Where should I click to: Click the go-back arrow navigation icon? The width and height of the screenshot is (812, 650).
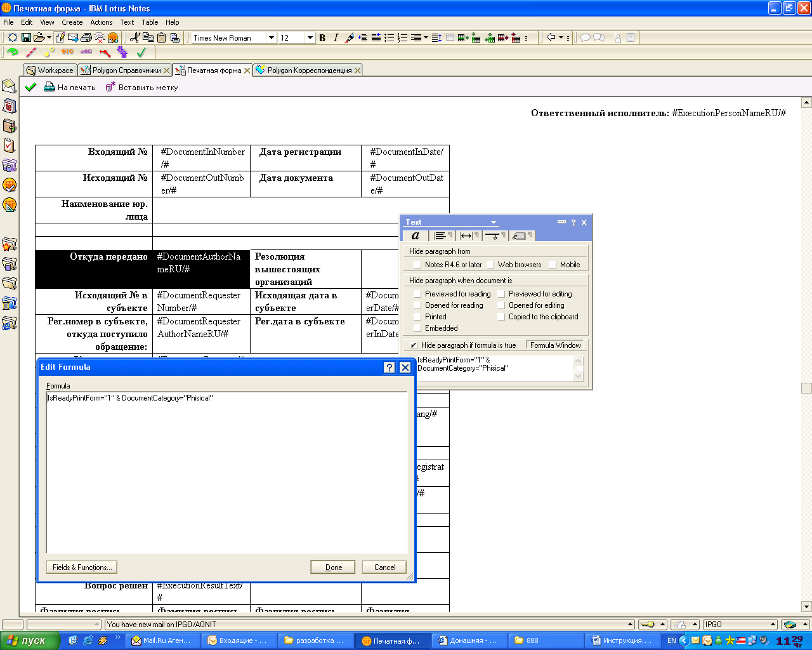point(551,37)
